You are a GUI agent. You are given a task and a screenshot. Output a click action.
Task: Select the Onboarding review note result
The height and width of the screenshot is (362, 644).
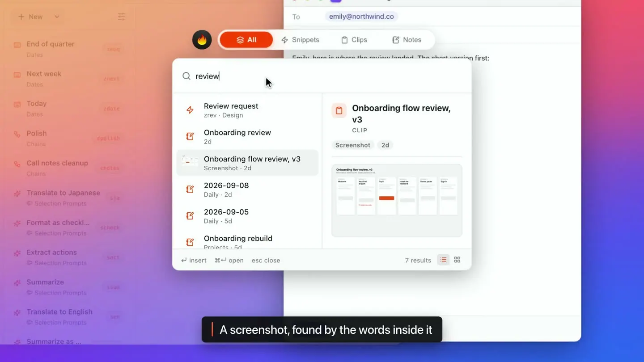click(x=247, y=136)
